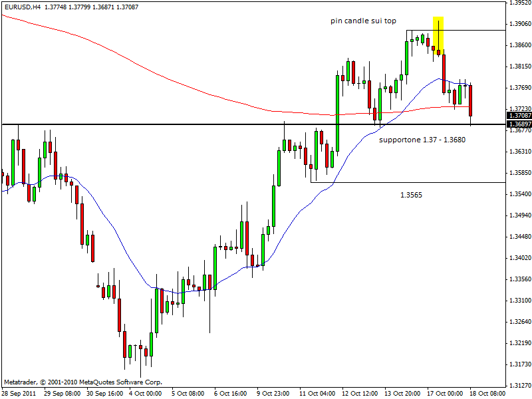Click the 1.38150 price axis value
Viewport: 532px width, 399px height.
(x=519, y=66)
